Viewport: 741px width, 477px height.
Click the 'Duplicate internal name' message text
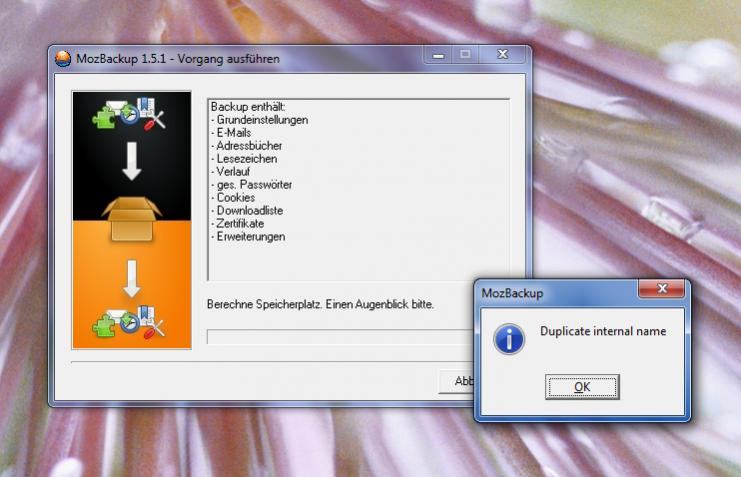click(x=603, y=331)
